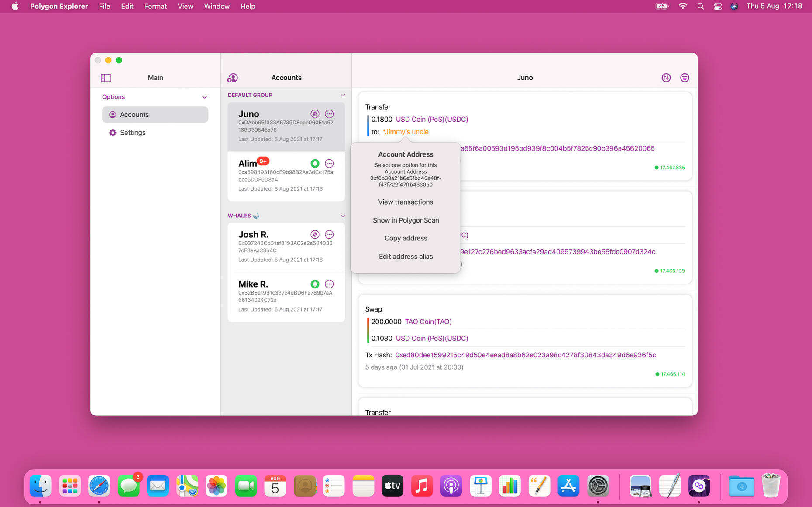
Task: Open more options for Alim account
Action: pyautogui.click(x=329, y=164)
